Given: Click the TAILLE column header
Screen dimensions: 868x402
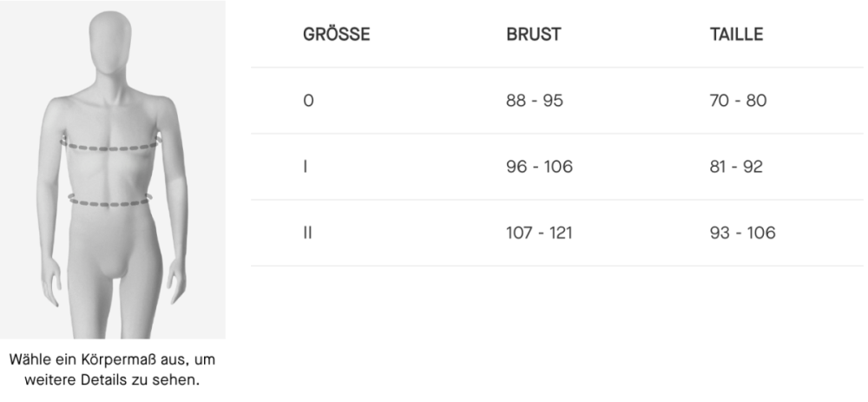Looking at the screenshot, I should tap(736, 35).
